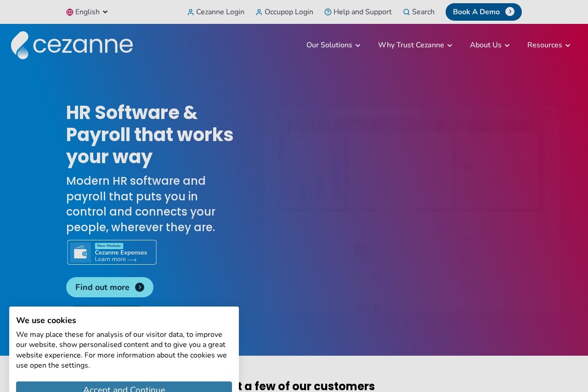Click the Occupop Login user icon
This screenshot has width=588, height=392.
259,12
